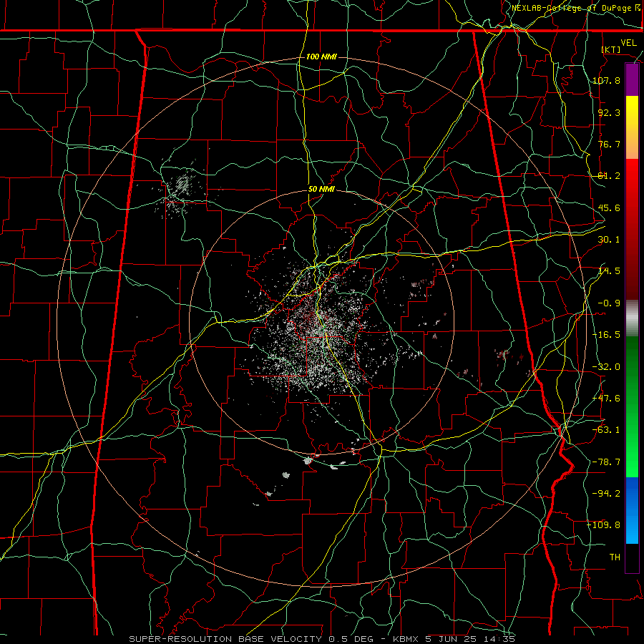The width and height of the screenshot is (644, 644).
Task: Pick the blue band of the velocity scale
Action: [632, 510]
